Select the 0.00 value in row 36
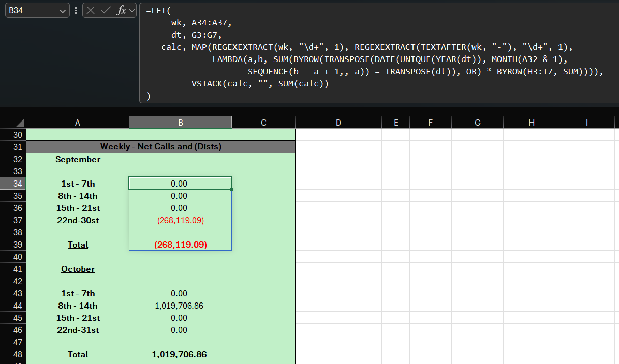This screenshot has height=364, width=619. [x=180, y=208]
